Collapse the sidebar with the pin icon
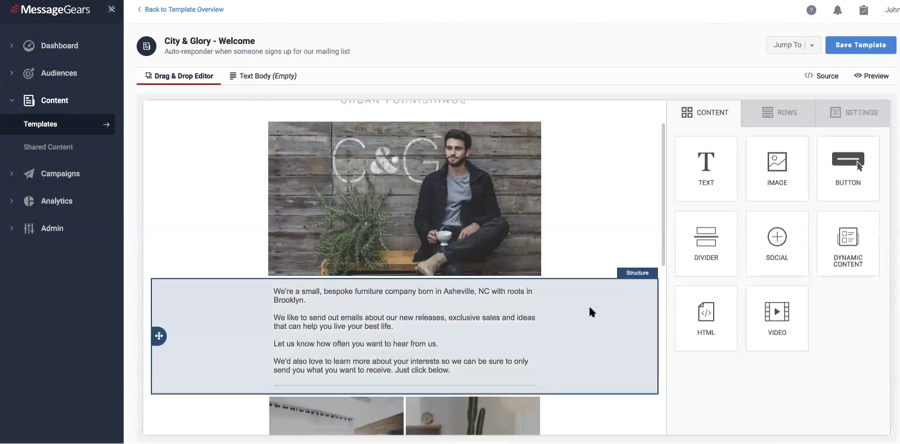The width and height of the screenshot is (900, 444). click(x=111, y=9)
